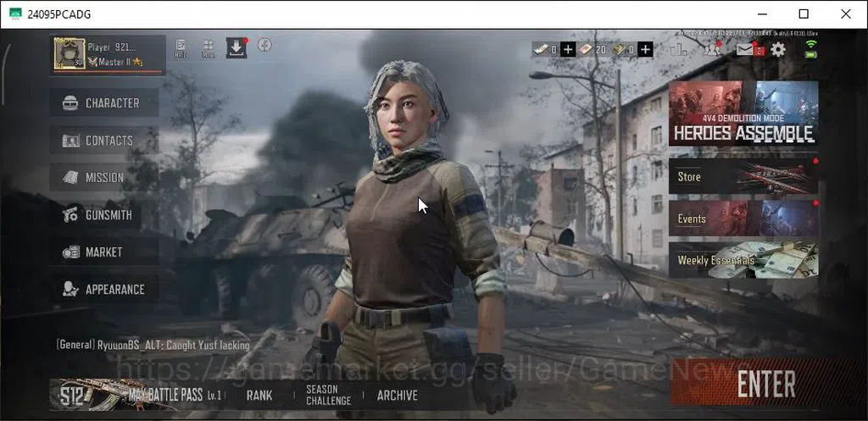Screen dimensions: 868x421
Task: Open the leaderboard bars icon
Action: [678, 50]
